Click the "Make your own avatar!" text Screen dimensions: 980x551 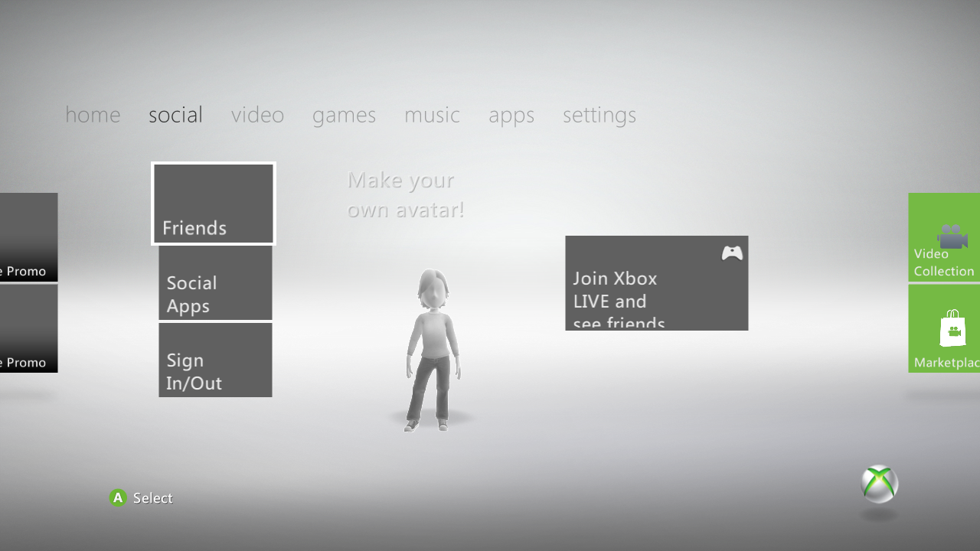406,194
